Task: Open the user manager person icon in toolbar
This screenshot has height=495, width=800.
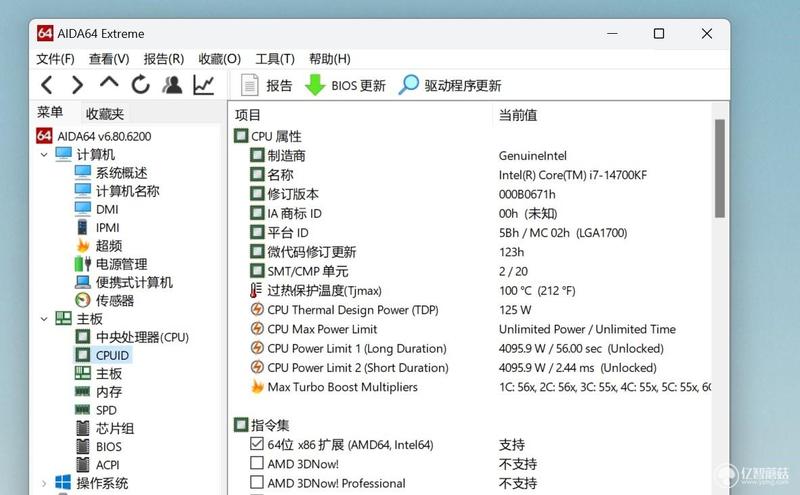Action: 172,85
